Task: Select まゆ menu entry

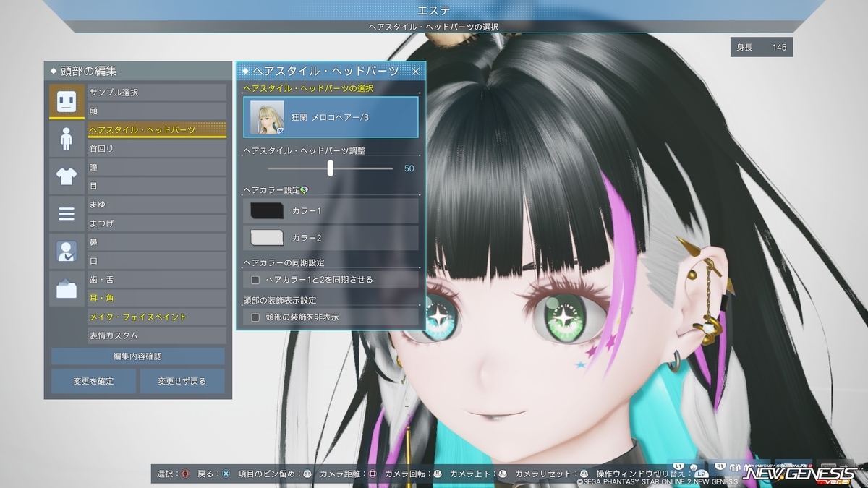Action: click(x=157, y=205)
